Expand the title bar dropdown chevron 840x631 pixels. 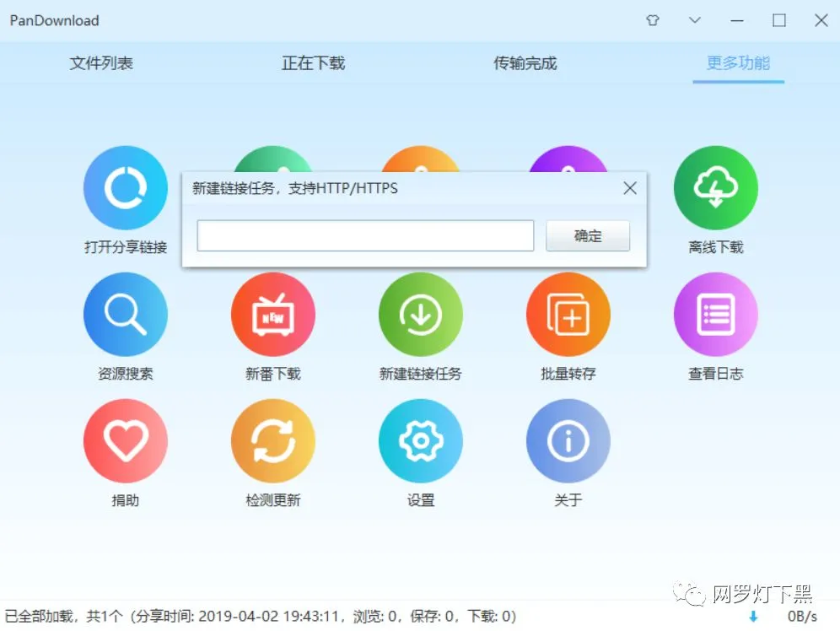coord(695,20)
